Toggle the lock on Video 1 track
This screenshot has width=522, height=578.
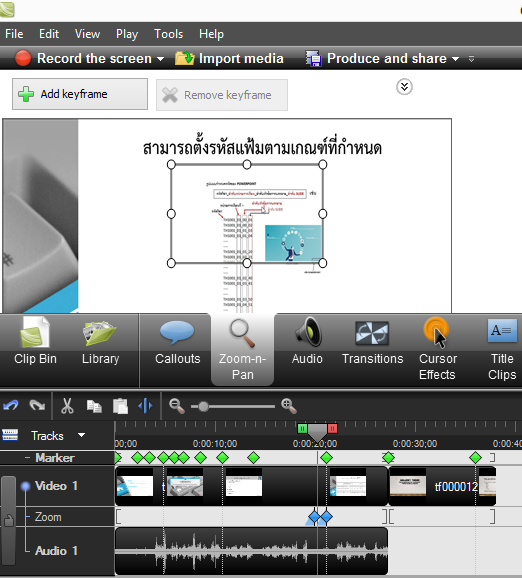point(9,520)
